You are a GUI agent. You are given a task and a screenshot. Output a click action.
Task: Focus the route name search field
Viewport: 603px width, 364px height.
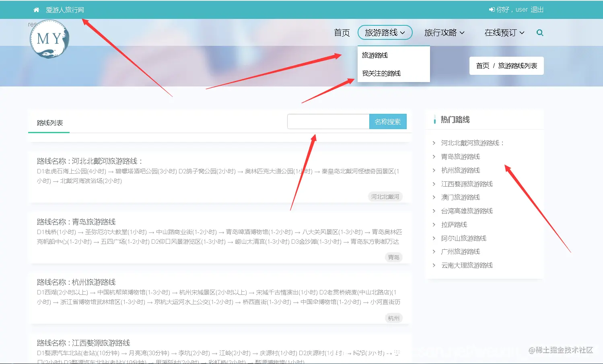click(x=328, y=121)
